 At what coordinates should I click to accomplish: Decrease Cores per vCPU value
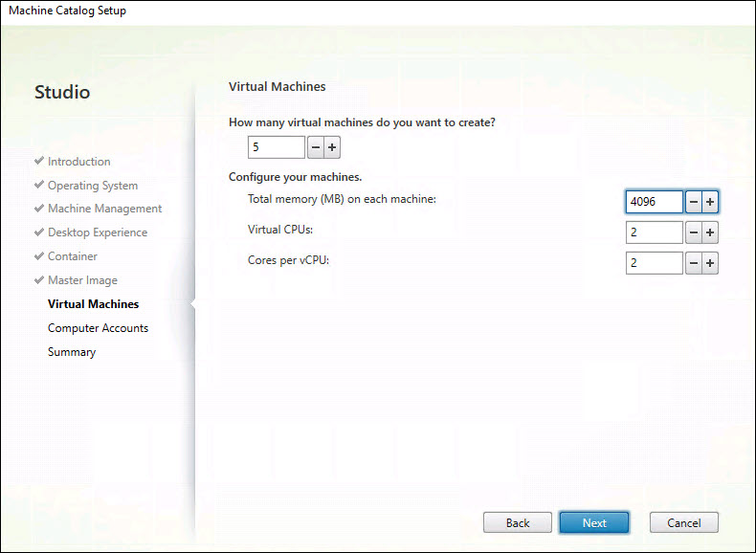(694, 263)
